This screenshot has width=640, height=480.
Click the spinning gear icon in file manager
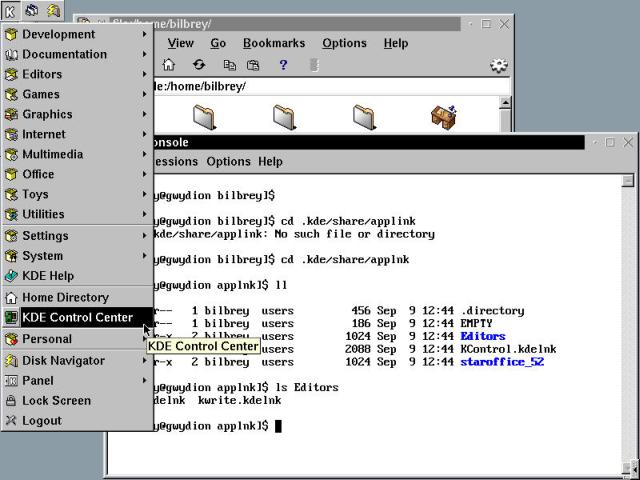coord(498,66)
